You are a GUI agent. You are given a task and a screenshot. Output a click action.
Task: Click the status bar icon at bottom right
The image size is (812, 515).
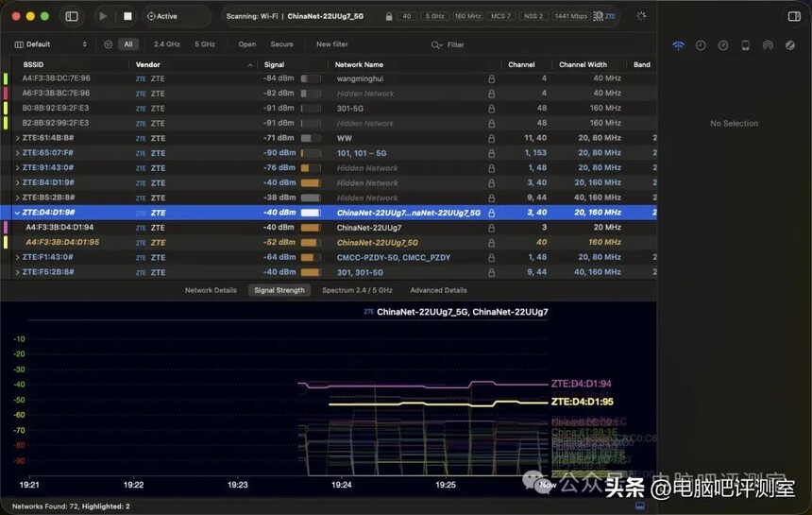pos(640,506)
